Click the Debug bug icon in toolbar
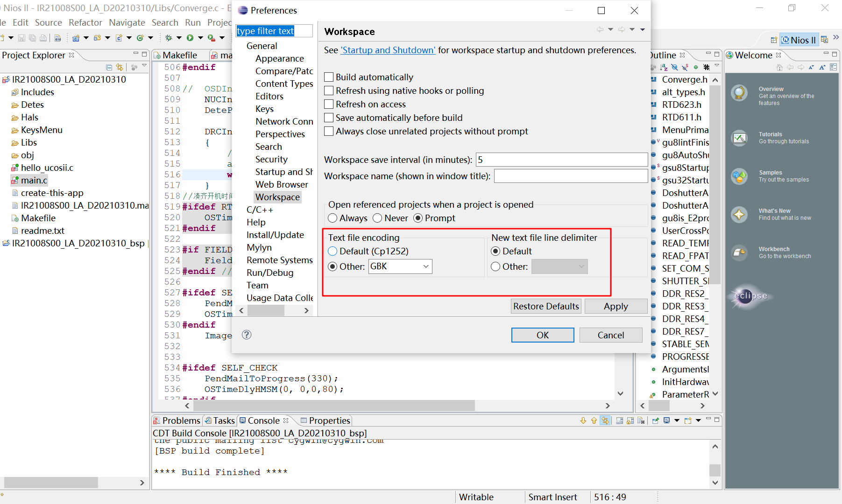Image resolution: width=842 pixels, height=504 pixels. click(169, 38)
